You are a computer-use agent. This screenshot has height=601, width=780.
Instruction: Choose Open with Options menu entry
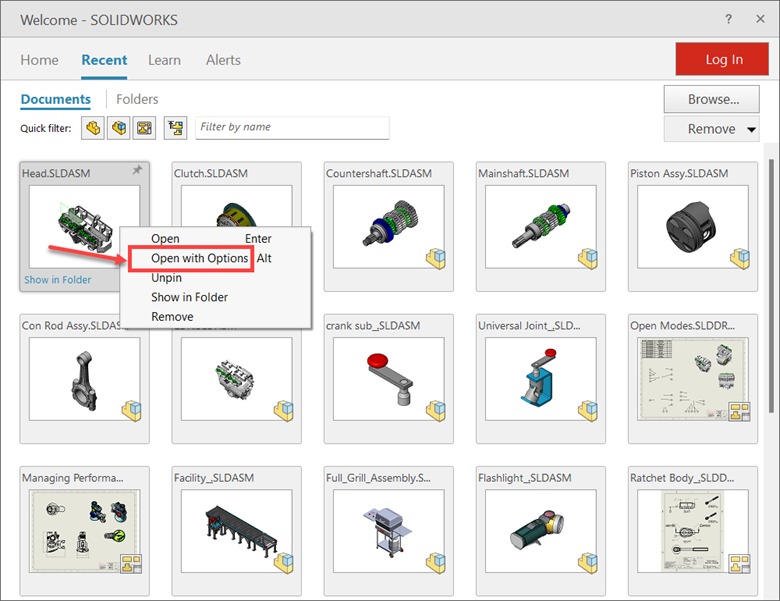(x=199, y=258)
